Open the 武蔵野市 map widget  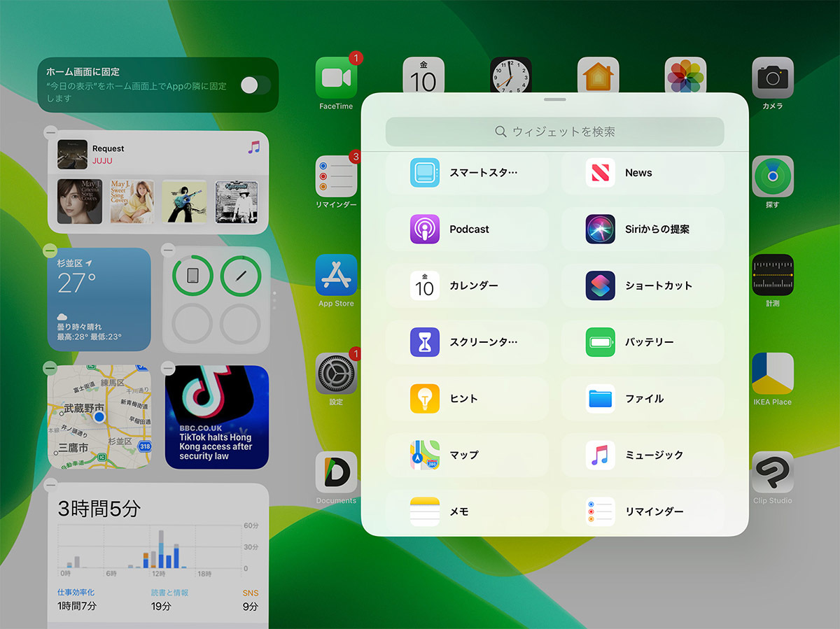tap(99, 417)
